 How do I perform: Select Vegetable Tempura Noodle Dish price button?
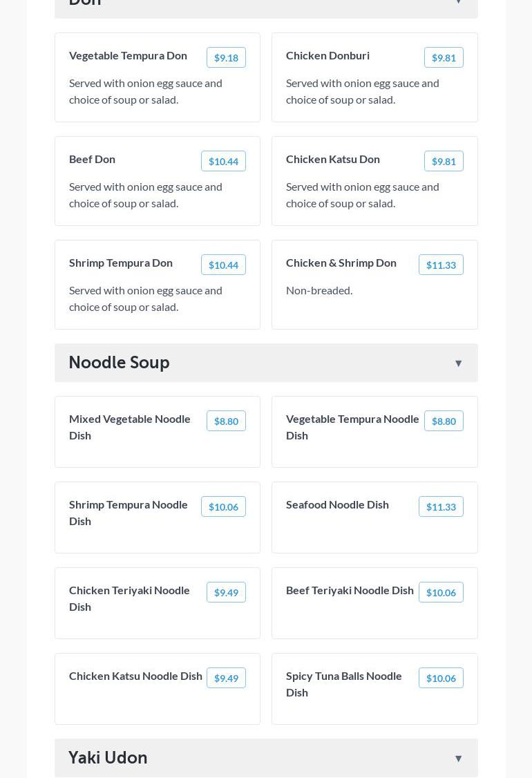444,421
